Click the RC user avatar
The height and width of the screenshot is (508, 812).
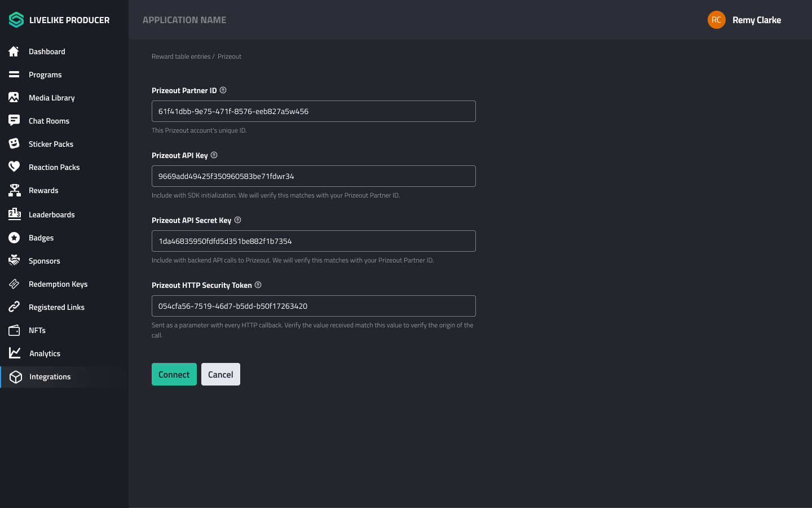[x=717, y=20]
